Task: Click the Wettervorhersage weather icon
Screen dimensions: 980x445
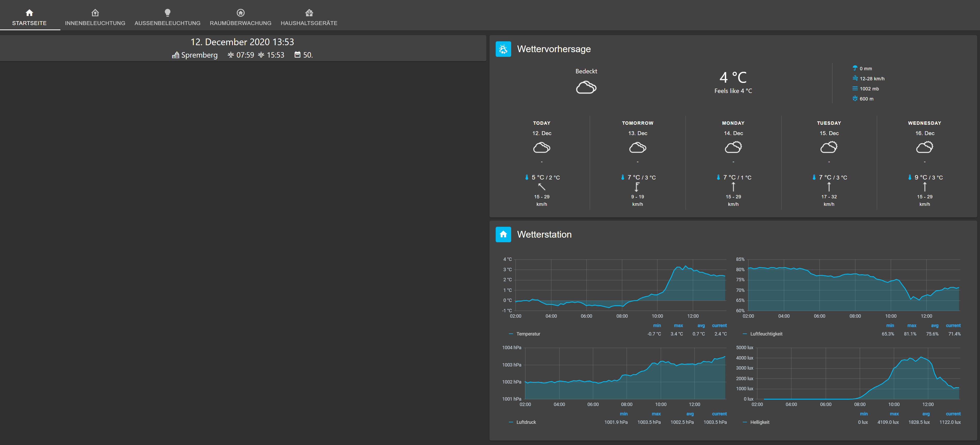Action: pos(503,49)
